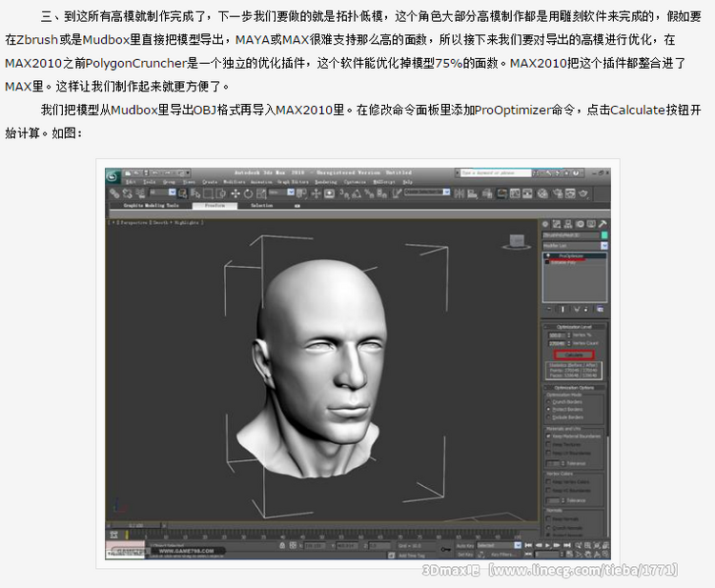This screenshot has height=588, width=715.
Task: Enable Keep Normals checkbox
Action: pos(562,519)
